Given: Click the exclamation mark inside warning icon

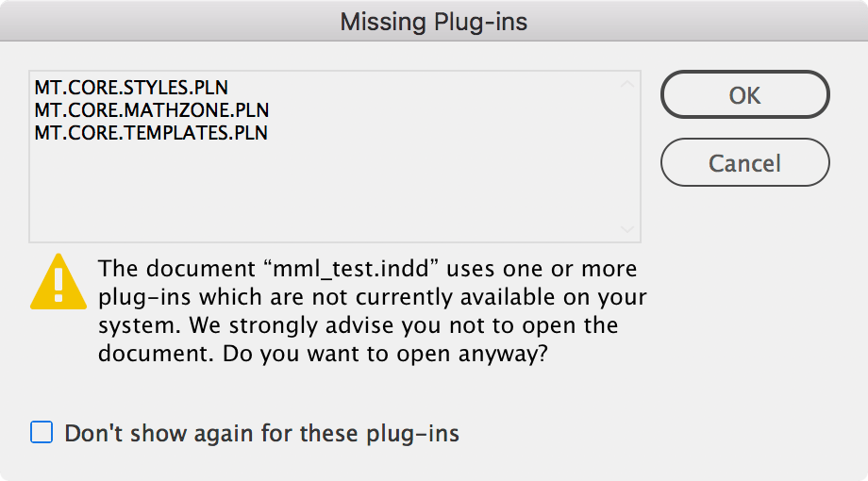Looking at the screenshot, I should click(x=58, y=283).
